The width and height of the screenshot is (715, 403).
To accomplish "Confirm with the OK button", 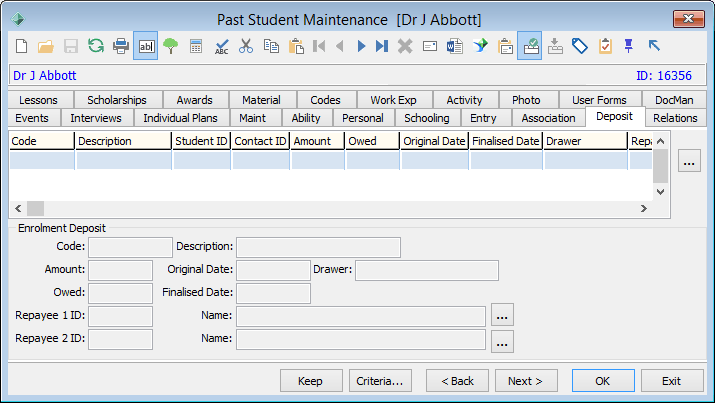I will 603,381.
